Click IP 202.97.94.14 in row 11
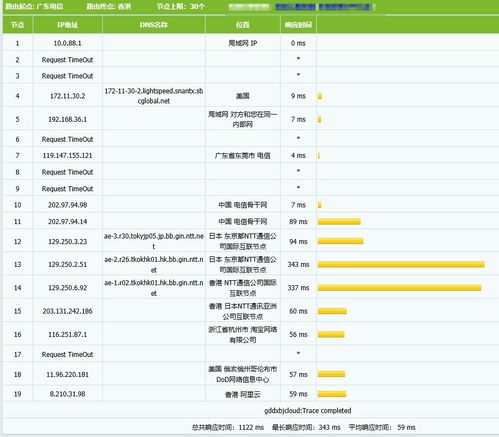This screenshot has width=499, height=437. pos(67,222)
